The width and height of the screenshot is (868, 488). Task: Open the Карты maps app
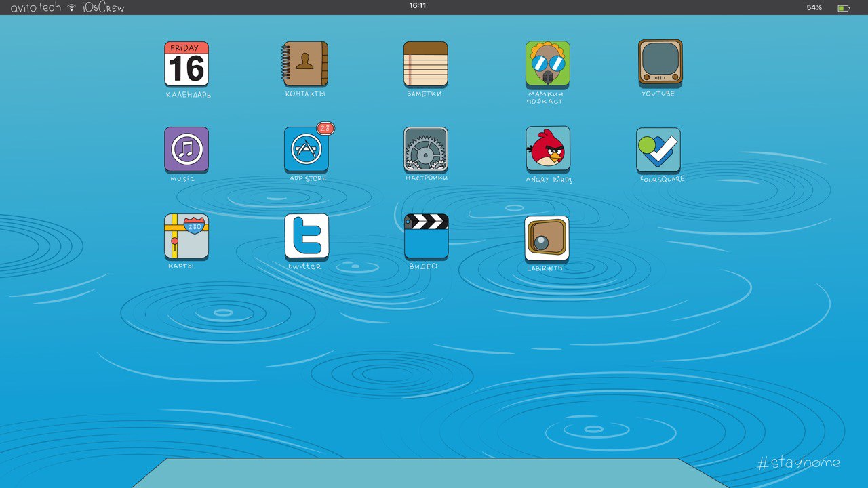[186, 237]
